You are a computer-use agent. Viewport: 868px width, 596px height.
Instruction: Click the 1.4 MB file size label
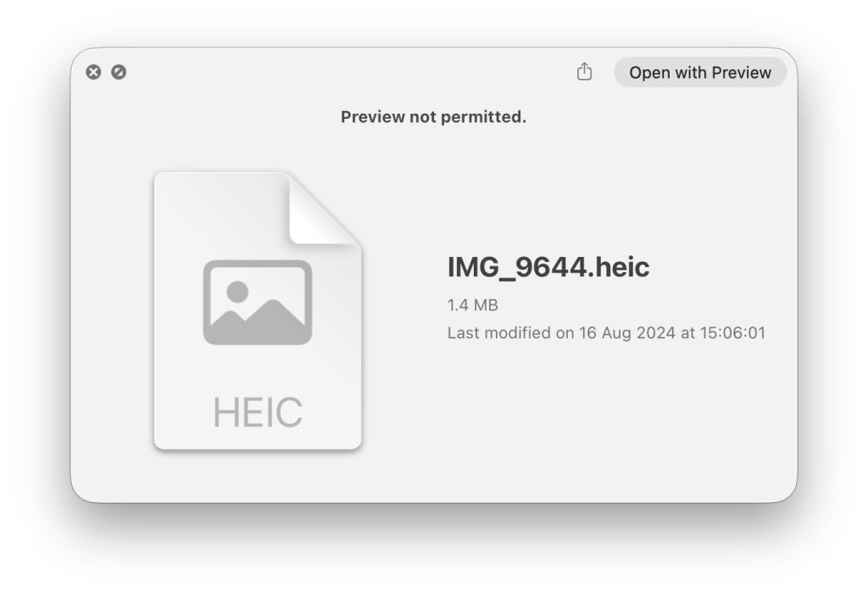[x=472, y=305]
